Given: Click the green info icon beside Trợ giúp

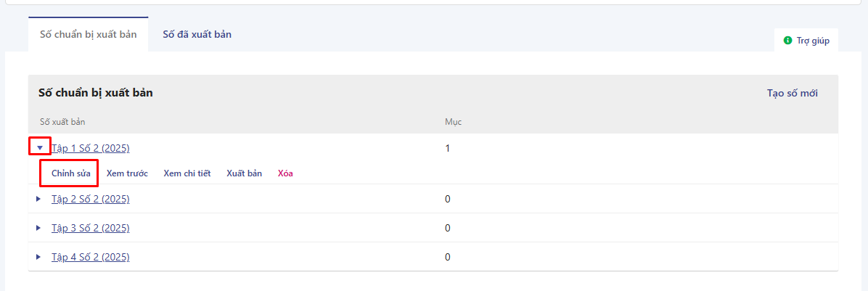Looking at the screenshot, I should tap(787, 41).
